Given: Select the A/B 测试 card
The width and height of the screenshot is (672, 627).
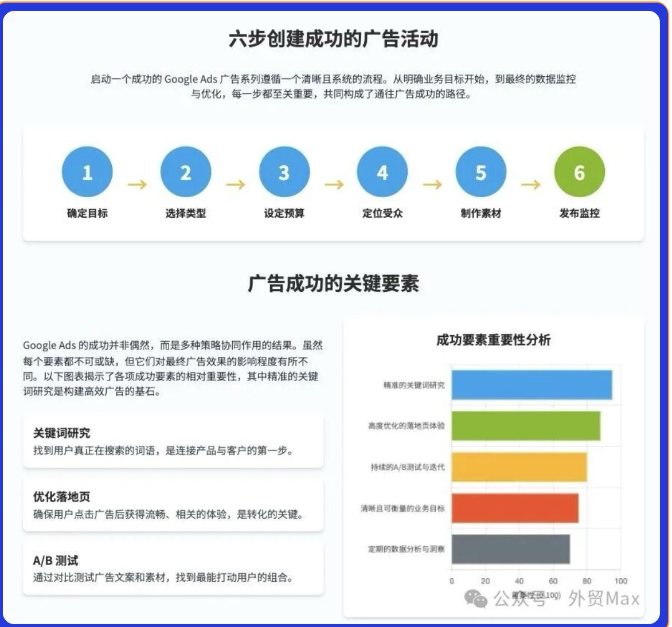Looking at the screenshot, I should point(173,569).
